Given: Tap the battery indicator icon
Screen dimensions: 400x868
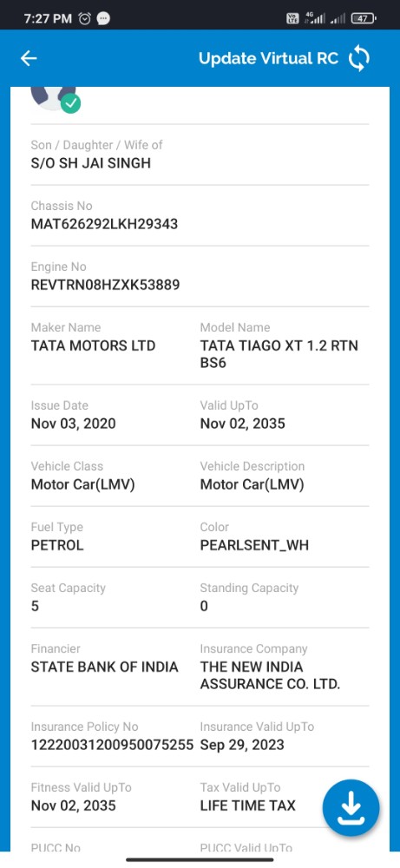Looking at the screenshot, I should (364, 18).
